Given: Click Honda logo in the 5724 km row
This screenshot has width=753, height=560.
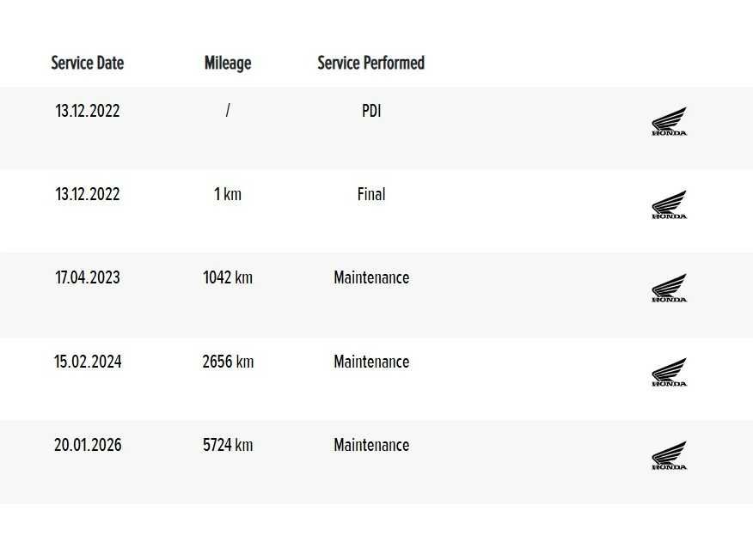Looking at the screenshot, I should click(669, 456).
